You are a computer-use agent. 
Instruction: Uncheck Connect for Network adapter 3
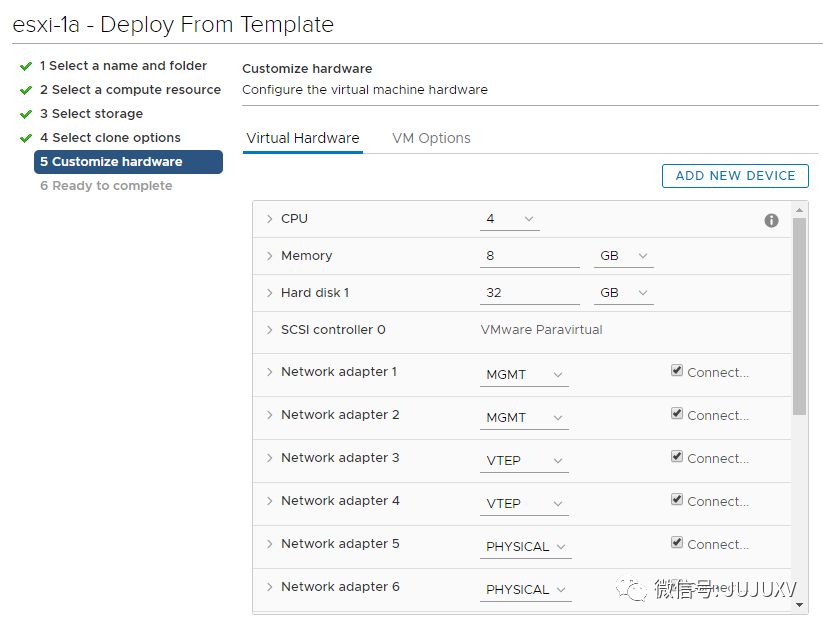pyautogui.click(x=677, y=457)
